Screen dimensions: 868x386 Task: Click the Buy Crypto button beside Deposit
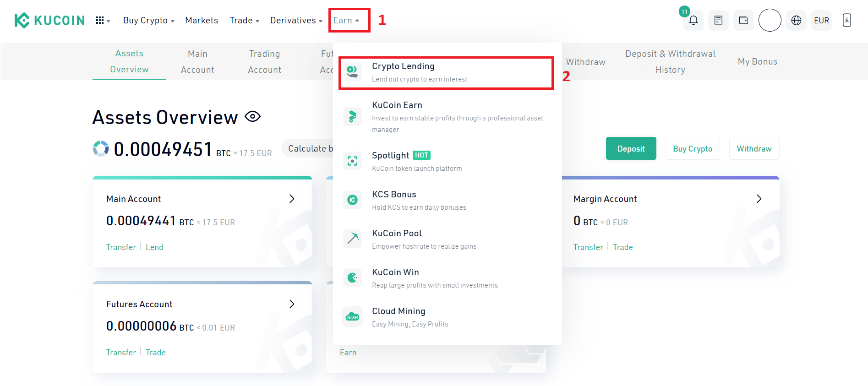pyautogui.click(x=693, y=148)
